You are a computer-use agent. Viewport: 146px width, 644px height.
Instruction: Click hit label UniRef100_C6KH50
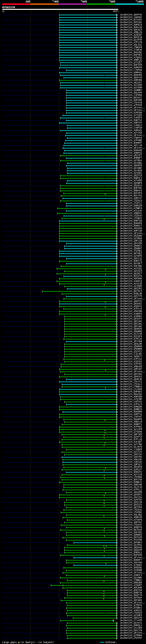click(131, 17)
